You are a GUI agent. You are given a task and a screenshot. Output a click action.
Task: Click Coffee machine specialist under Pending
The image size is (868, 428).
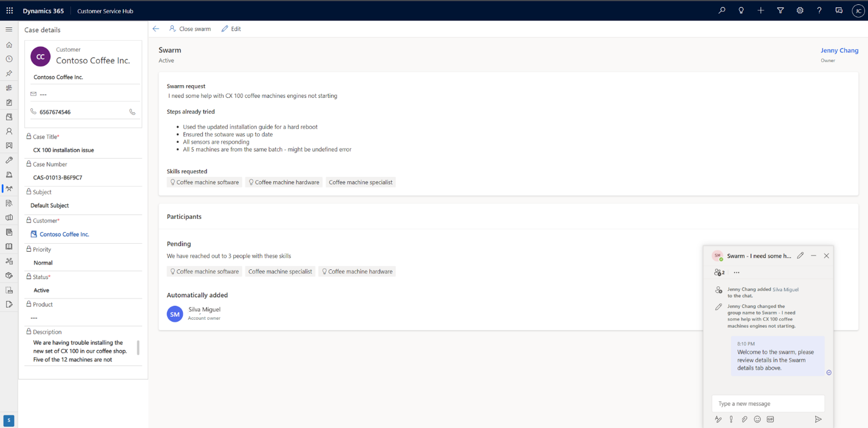click(x=280, y=272)
